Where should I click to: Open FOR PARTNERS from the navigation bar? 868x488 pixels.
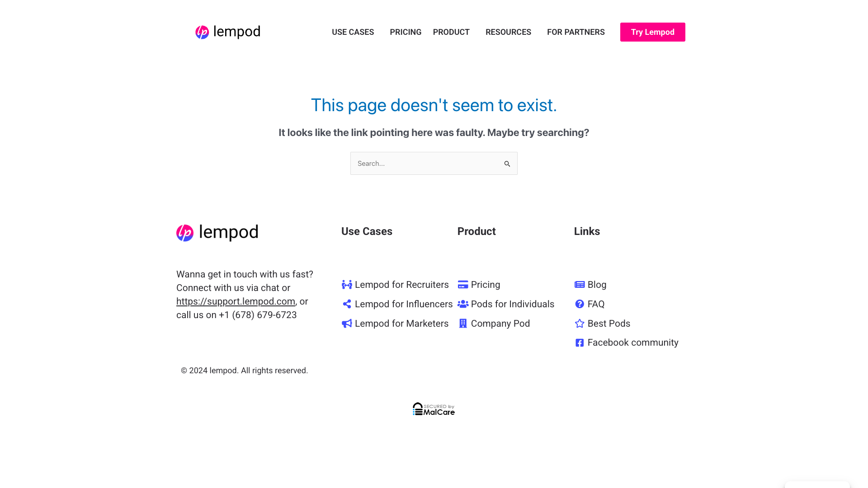click(576, 32)
